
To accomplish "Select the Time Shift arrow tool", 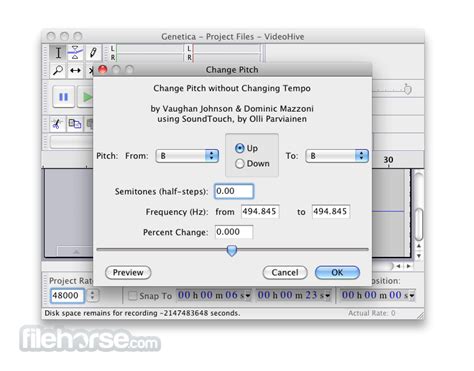I will coord(75,70).
